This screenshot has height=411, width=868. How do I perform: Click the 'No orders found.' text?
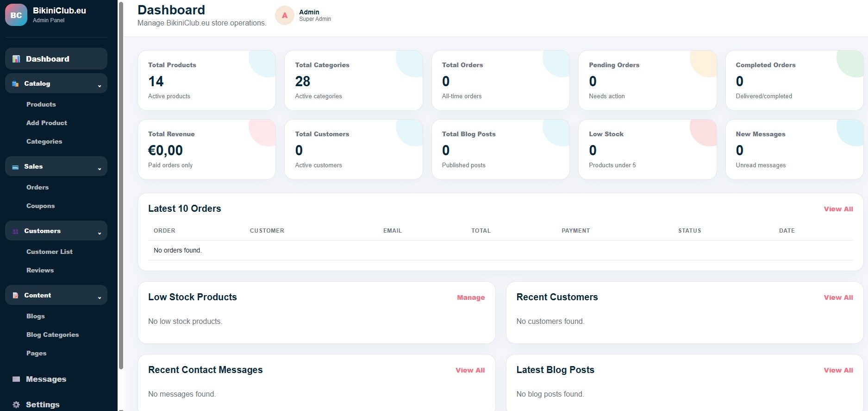pos(178,250)
